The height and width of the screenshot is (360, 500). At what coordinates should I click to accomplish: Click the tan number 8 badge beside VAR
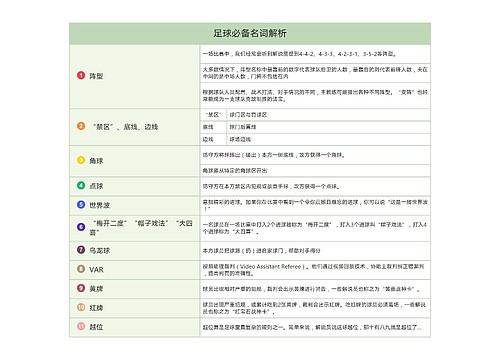(81, 269)
